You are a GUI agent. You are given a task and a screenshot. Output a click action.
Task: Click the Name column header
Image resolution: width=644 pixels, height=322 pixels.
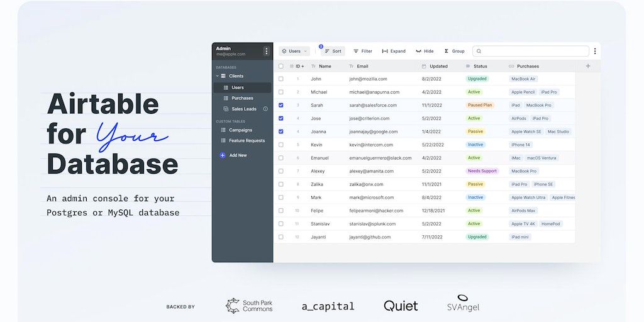325,66
